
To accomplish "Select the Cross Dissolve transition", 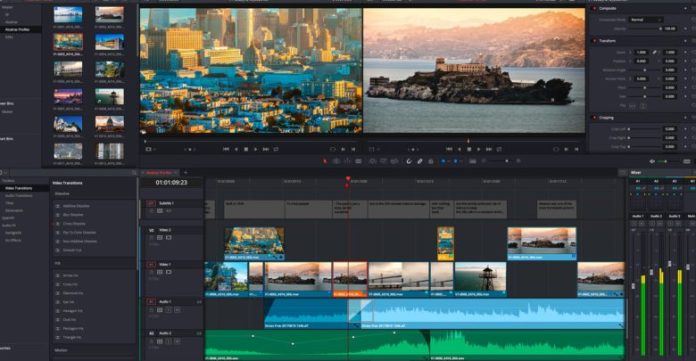I will coord(74,224).
